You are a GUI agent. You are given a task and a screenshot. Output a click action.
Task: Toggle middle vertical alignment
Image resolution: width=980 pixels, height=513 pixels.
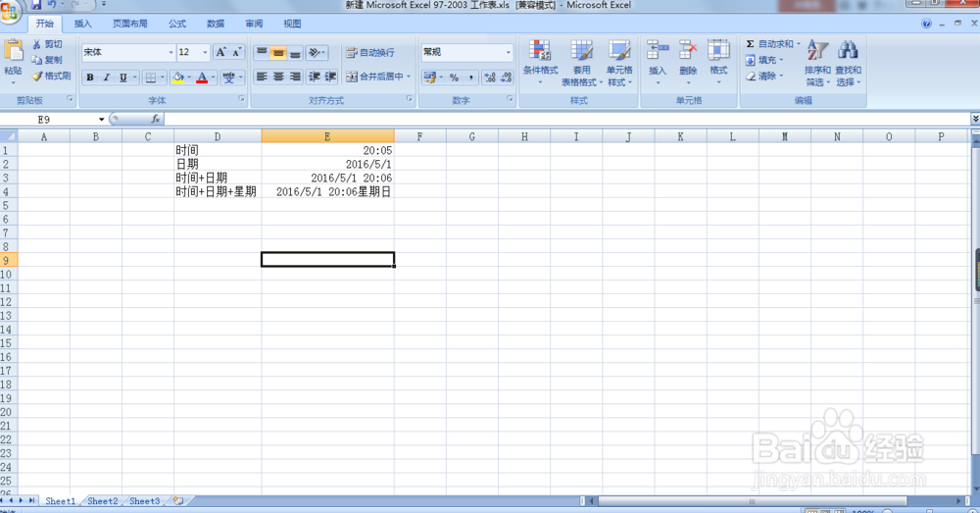click(x=278, y=53)
